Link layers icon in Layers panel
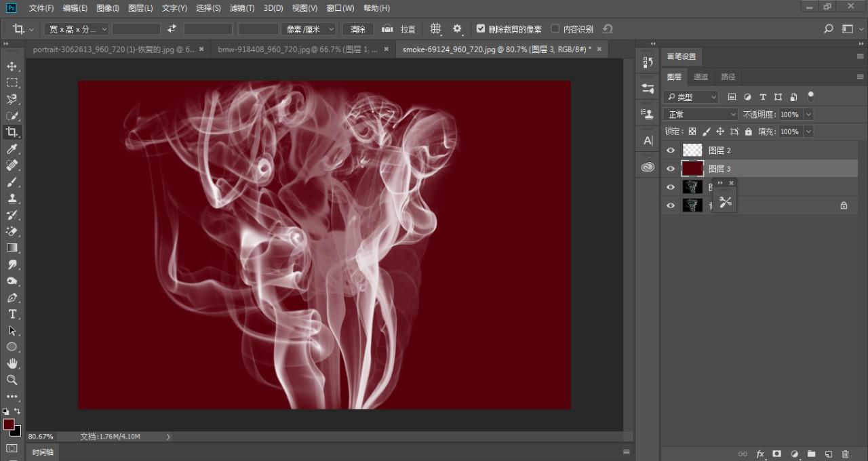This screenshot has height=461, width=868. click(x=743, y=454)
